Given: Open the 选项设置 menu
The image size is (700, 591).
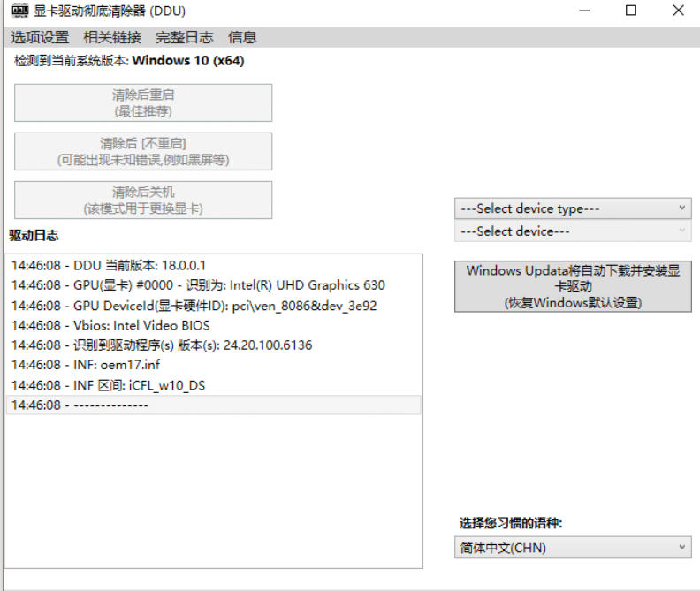Looking at the screenshot, I should [x=40, y=37].
